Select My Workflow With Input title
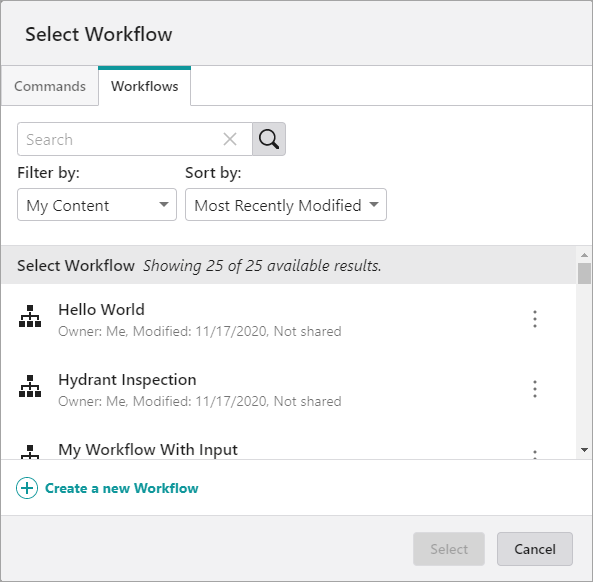This screenshot has height=582, width=593. pos(148,450)
